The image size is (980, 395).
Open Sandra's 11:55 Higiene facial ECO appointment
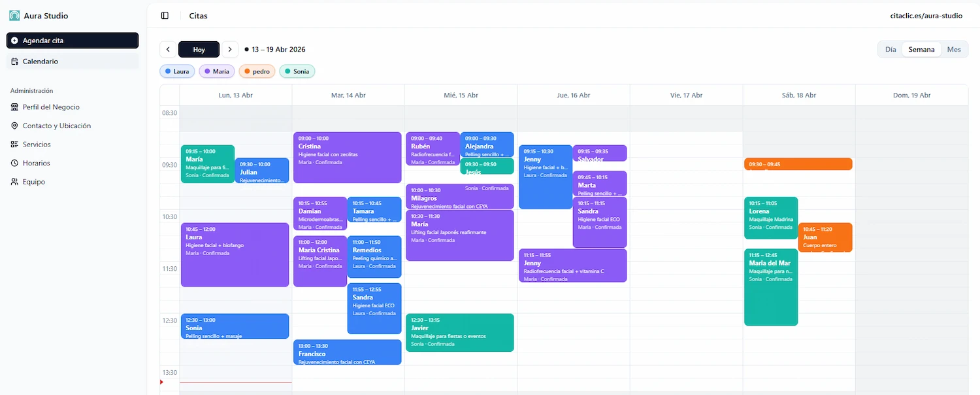374,307
